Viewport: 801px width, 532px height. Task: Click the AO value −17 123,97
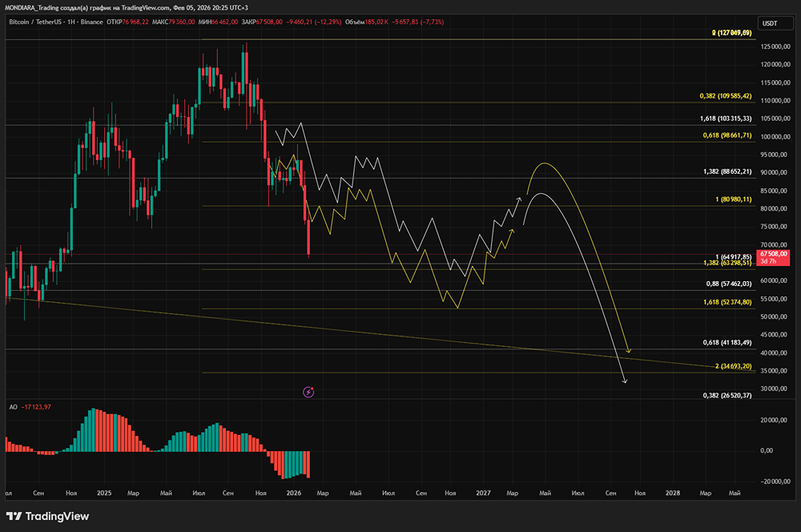coord(36,407)
